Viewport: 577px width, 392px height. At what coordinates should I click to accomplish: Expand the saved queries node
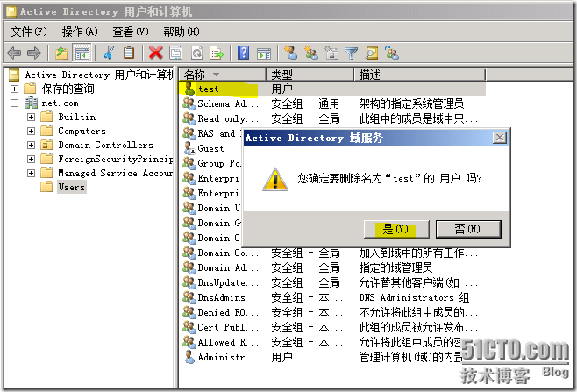[14, 89]
